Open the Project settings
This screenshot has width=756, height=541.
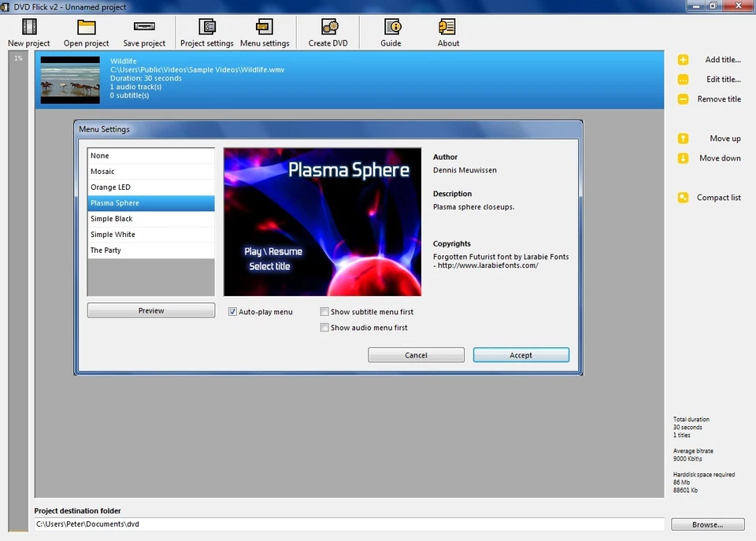[206, 31]
